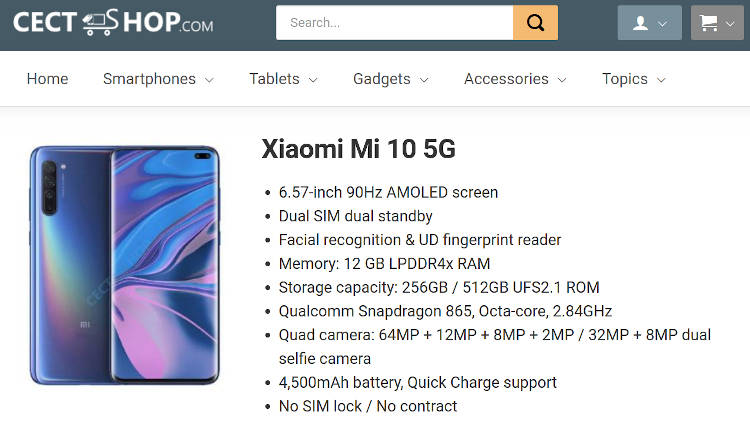Select the Accessories menu item

click(506, 78)
